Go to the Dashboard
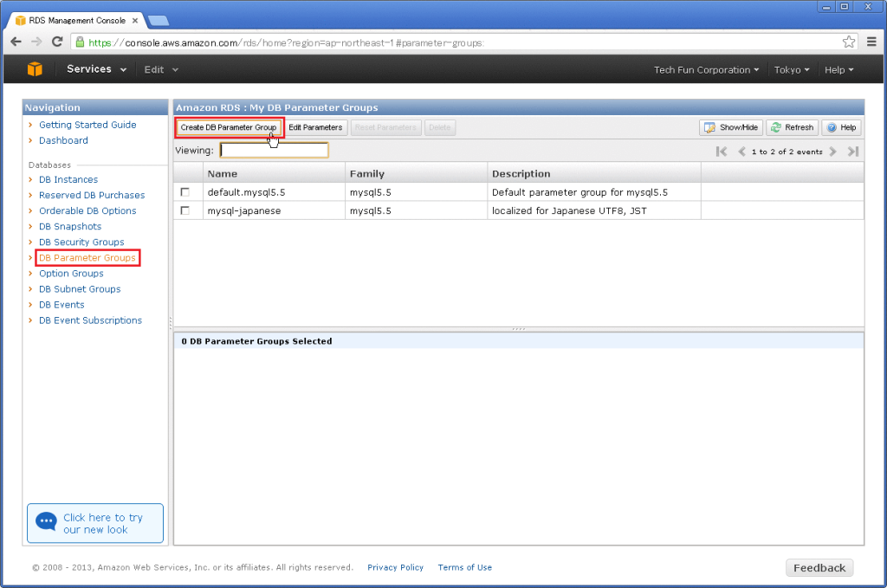Image resolution: width=887 pixels, height=588 pixels. 63,140
